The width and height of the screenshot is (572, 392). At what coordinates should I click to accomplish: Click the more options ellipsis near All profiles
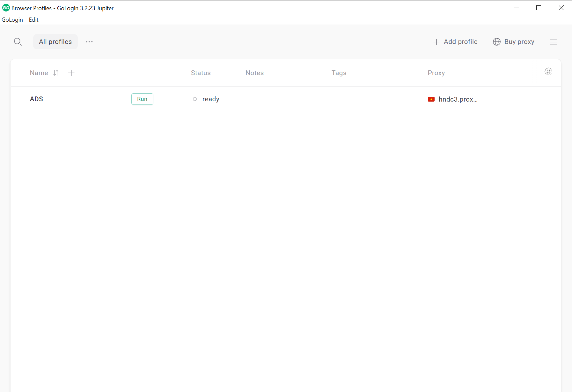pos(89,42)
